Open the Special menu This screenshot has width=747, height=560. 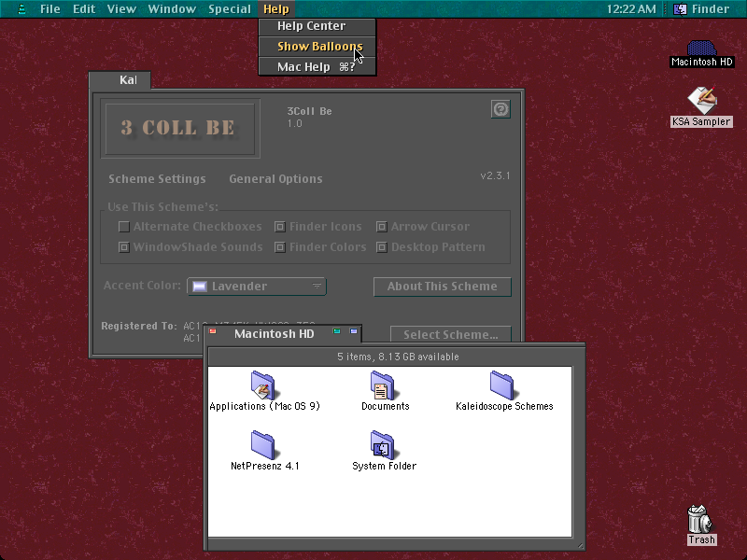click(x=230, y=9)
